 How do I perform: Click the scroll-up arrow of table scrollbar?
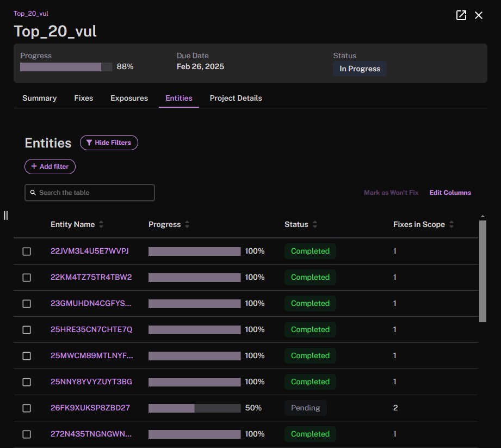click(483, 217)
